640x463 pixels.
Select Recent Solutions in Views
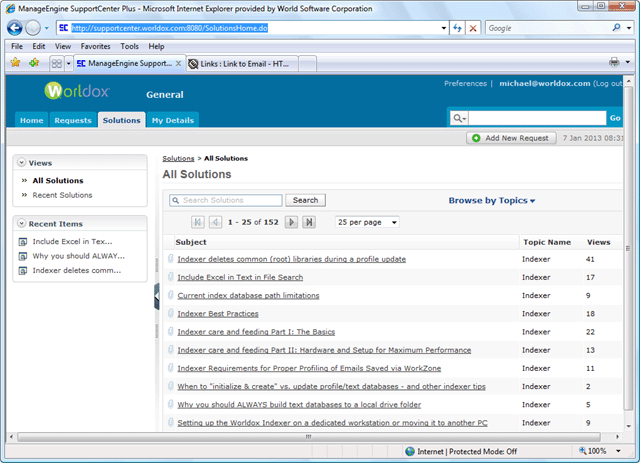(62, 195)
